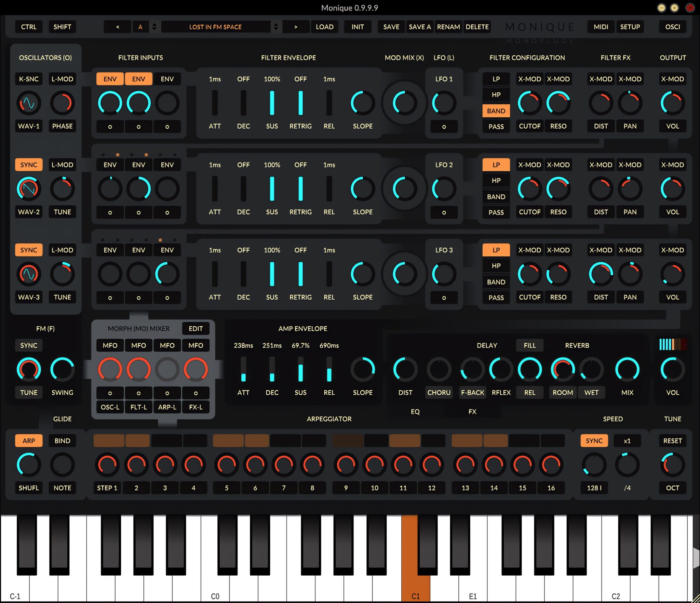Open the EDIT panel in MORPH mixer
Screen dimensions: 700x603
(196, 328)
